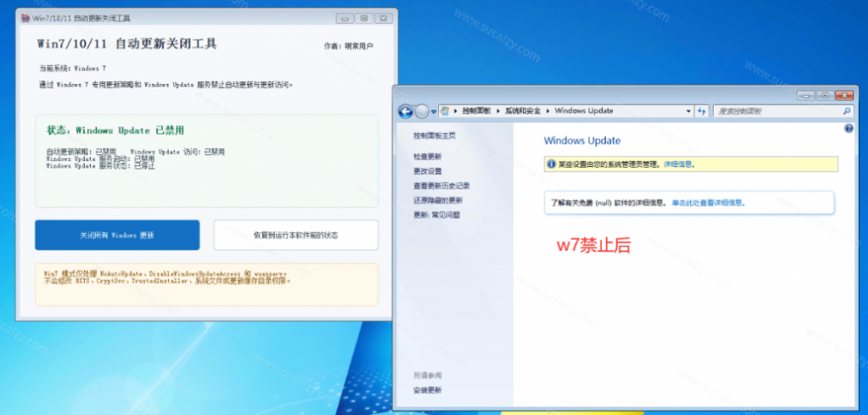Open 更新: 常见问题 link

coord(437,214)
